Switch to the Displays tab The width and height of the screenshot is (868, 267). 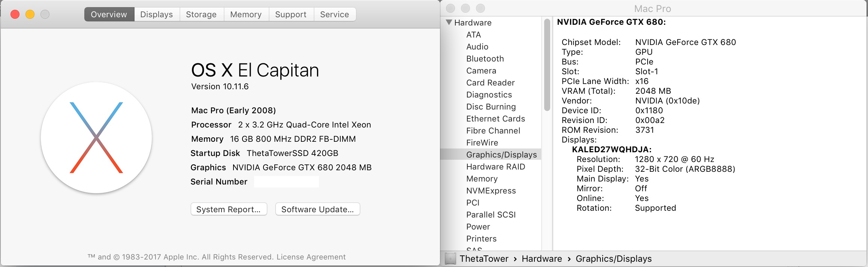(157, 14)
